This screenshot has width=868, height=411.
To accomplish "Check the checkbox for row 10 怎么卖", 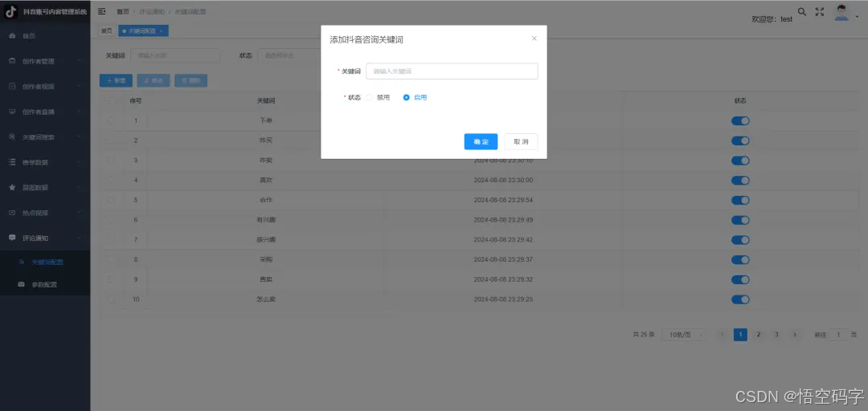I will pos(111,299).
